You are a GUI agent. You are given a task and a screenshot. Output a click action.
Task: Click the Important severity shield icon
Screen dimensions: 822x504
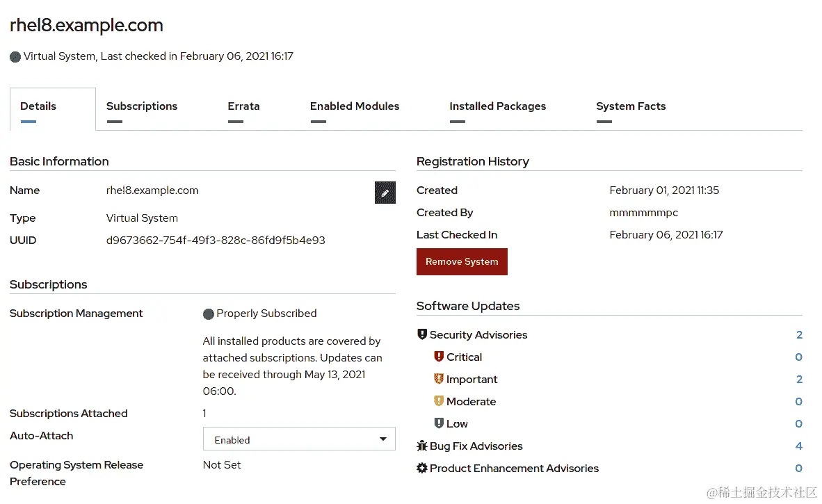(x=439, y=379)
